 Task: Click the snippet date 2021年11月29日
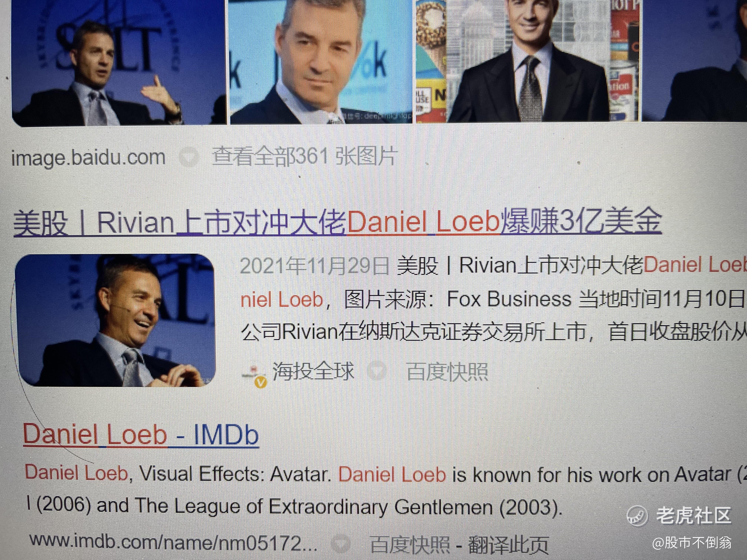click(314, 266)
